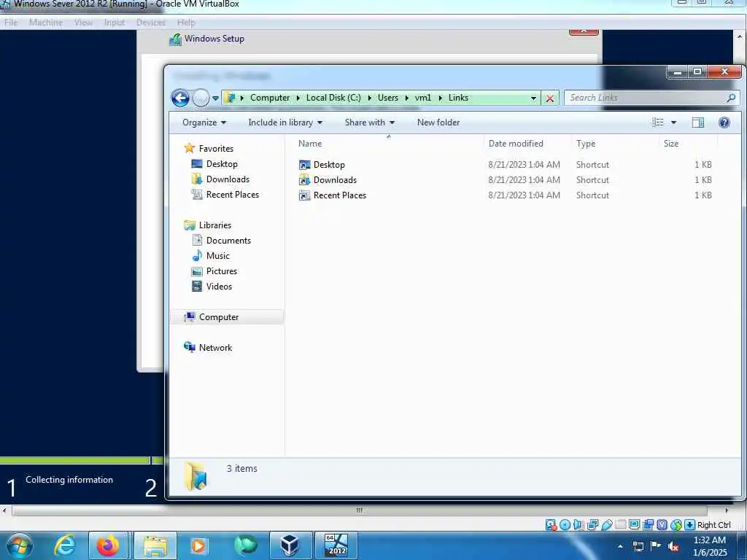The height and width of the screenshot is (560, 747).
Task: Click the Explorer forward arrow button
Action: click(x=201, y=98)
